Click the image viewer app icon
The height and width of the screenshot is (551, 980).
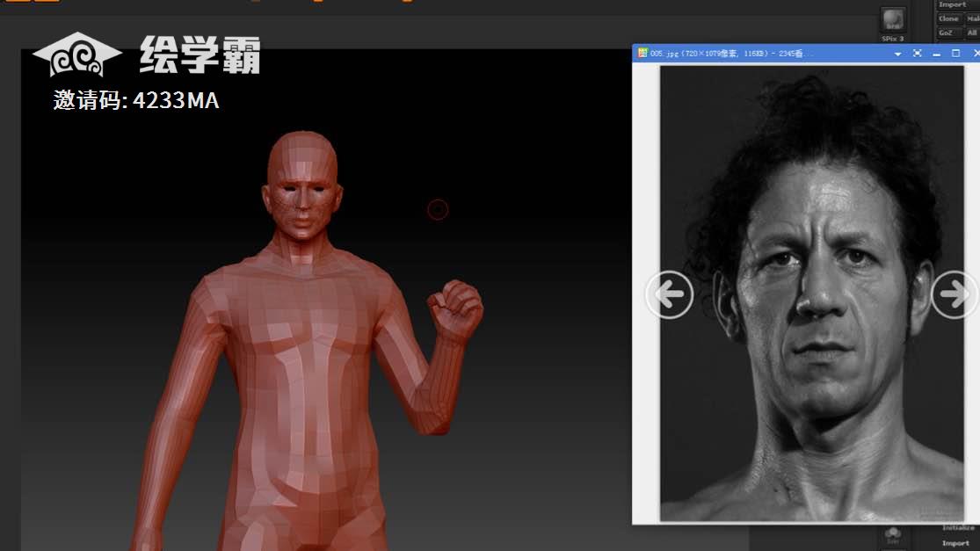pos(642,53)
